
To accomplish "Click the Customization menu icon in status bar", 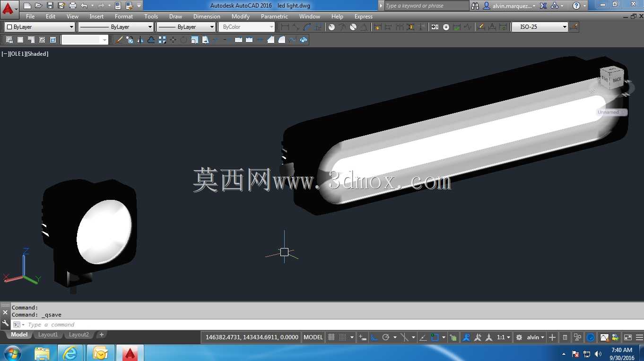I will (x=639, y=337).
